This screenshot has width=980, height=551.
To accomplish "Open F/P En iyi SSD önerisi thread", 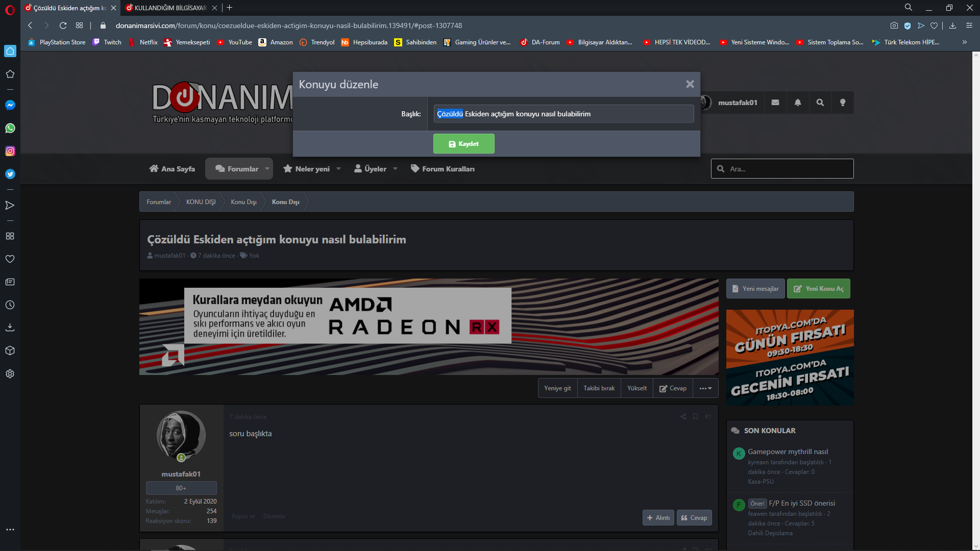I will point(801,504).
